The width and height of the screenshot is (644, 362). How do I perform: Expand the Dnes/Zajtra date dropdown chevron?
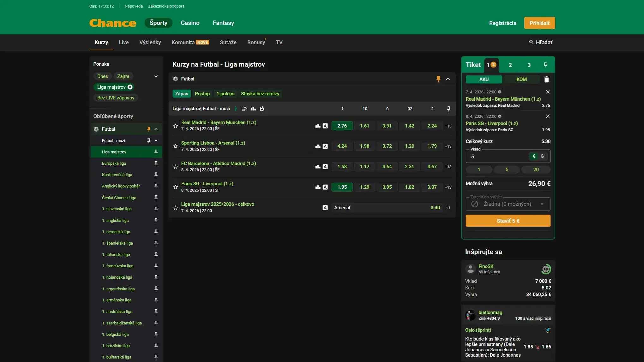(x=156, y=76)
